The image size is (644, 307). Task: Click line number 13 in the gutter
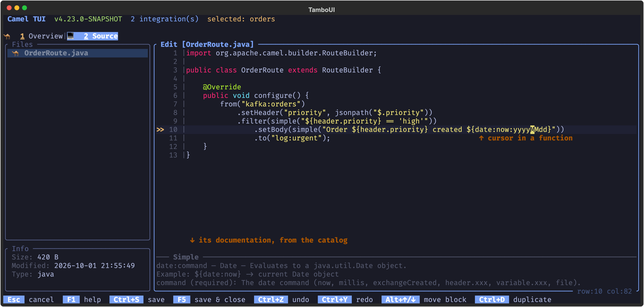click(x=173, y=155)
